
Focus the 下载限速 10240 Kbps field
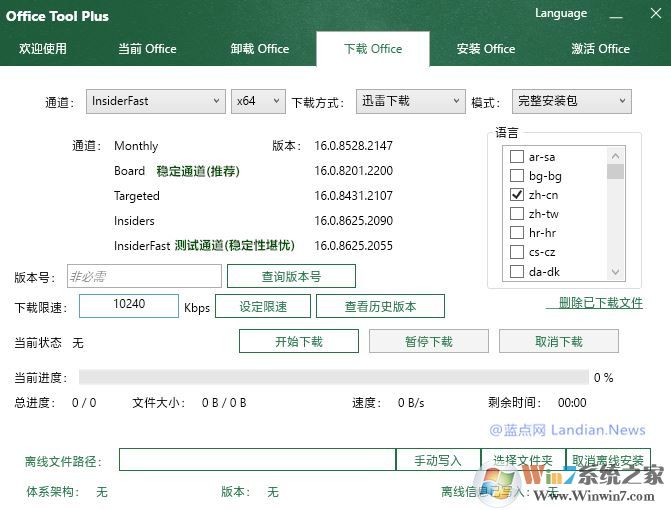[129, 306]
